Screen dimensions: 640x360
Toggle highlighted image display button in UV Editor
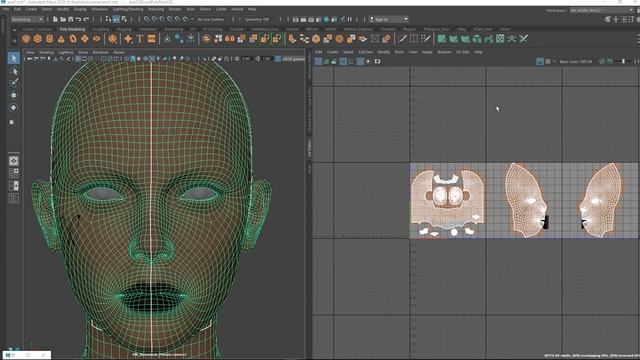coord(540,61)
